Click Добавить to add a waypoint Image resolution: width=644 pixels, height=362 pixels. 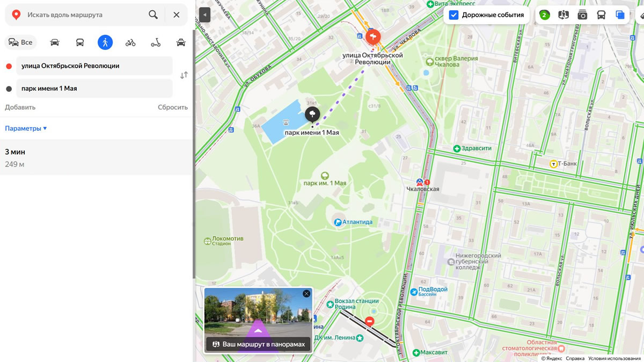pos(20,107)
